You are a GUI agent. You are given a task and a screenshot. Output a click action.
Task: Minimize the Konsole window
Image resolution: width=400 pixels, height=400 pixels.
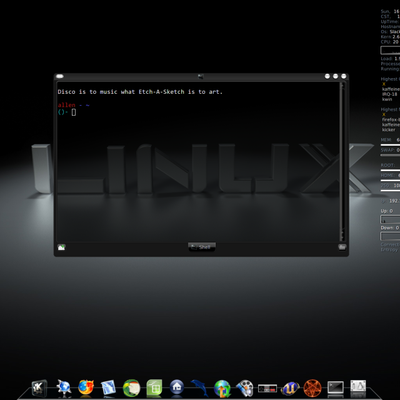327,76
